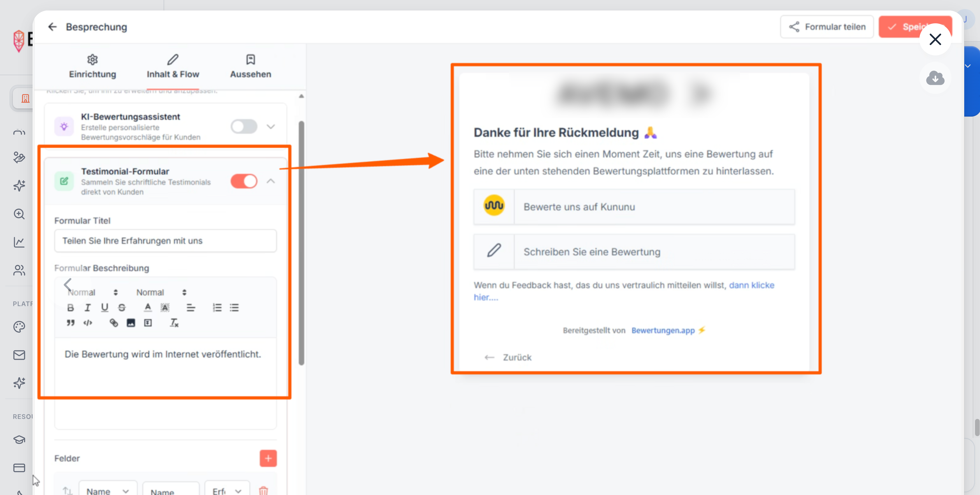
Task: Insert a code block
Action: [88, 323]
